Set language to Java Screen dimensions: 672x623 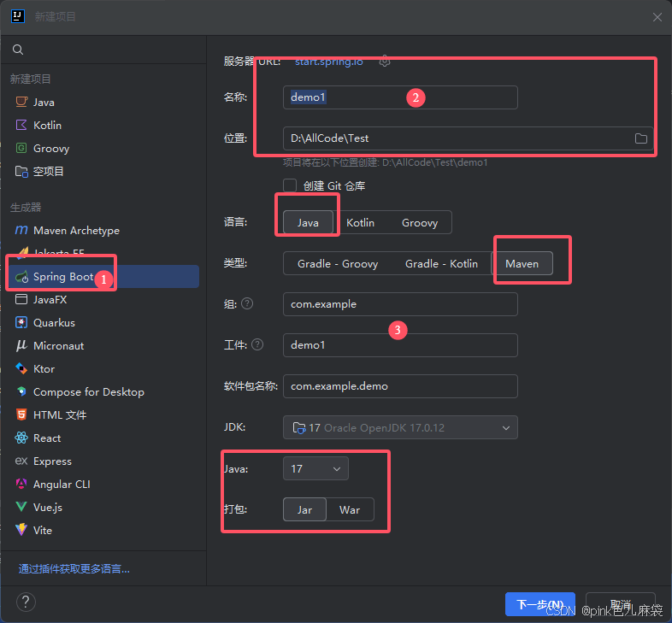tap(308, 223)
